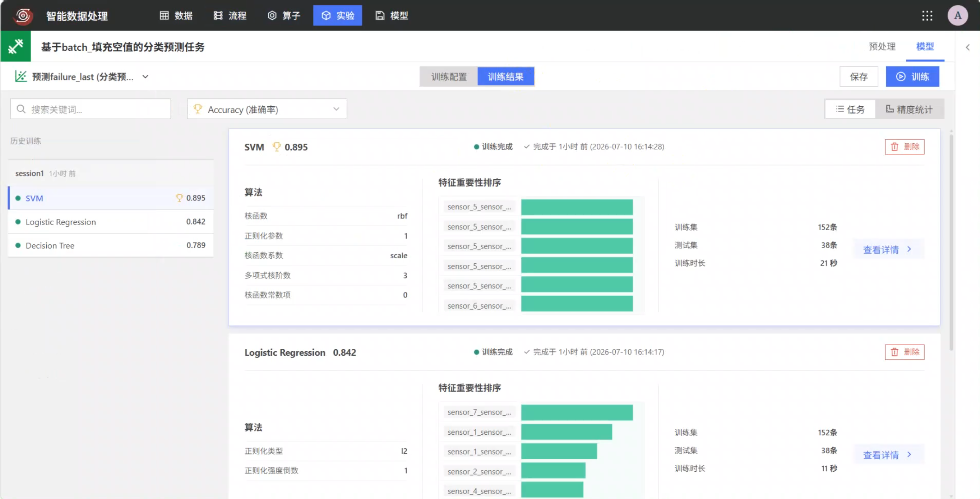Viewport: 980px width, 499px height.
Task: Switch to the 模型 tab on the right
Action: pos(925,47)
